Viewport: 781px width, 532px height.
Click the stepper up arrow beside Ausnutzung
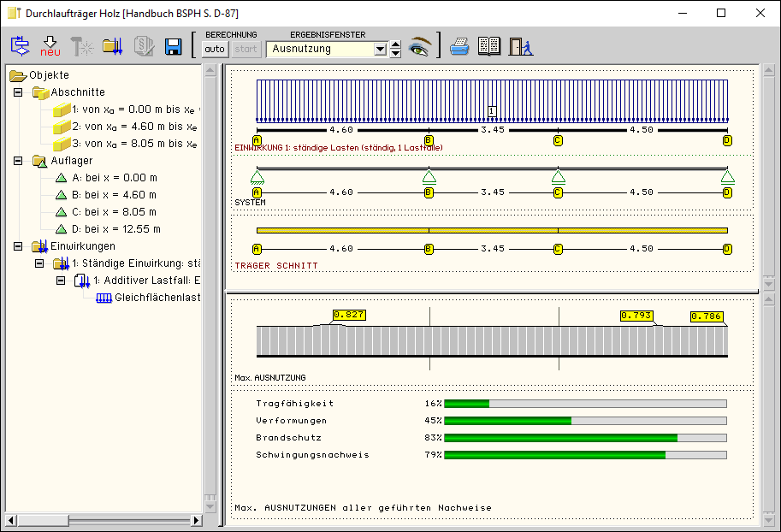pos(395,44)
